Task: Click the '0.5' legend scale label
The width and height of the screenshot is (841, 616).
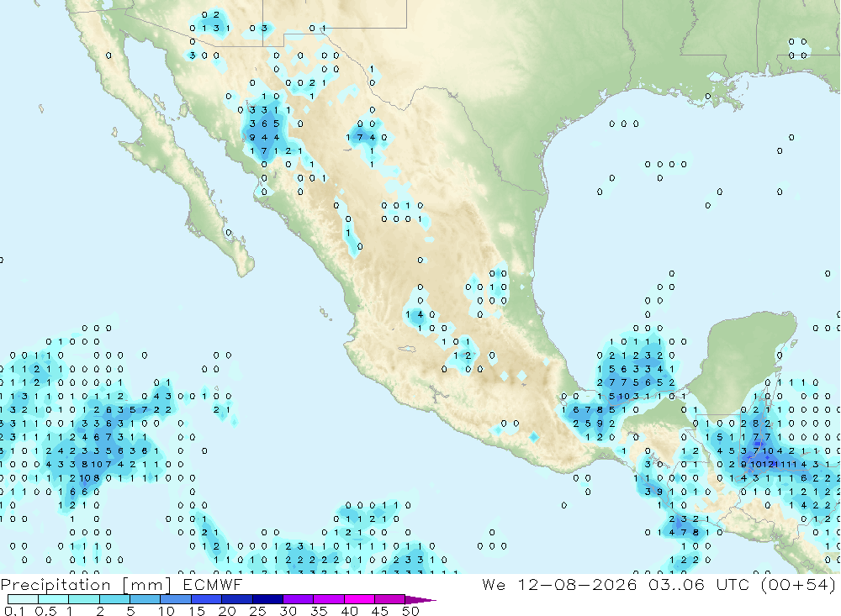Action: click(x=45, y=611)
